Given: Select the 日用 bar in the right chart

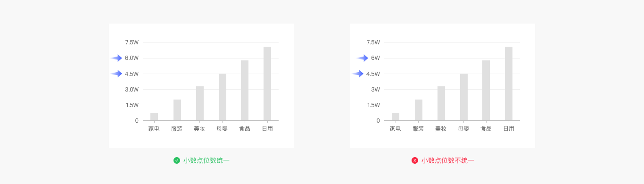Looking at the screenshot, I should click(x=509, y=84).
